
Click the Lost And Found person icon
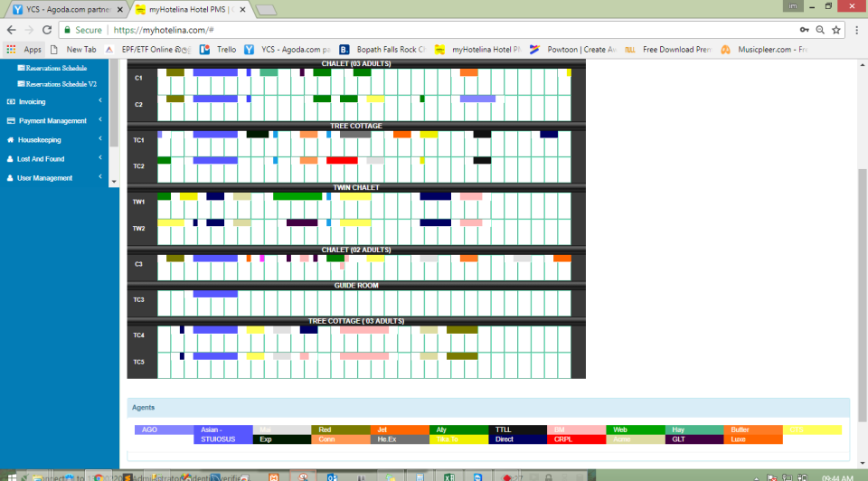(x=9, y=159)
